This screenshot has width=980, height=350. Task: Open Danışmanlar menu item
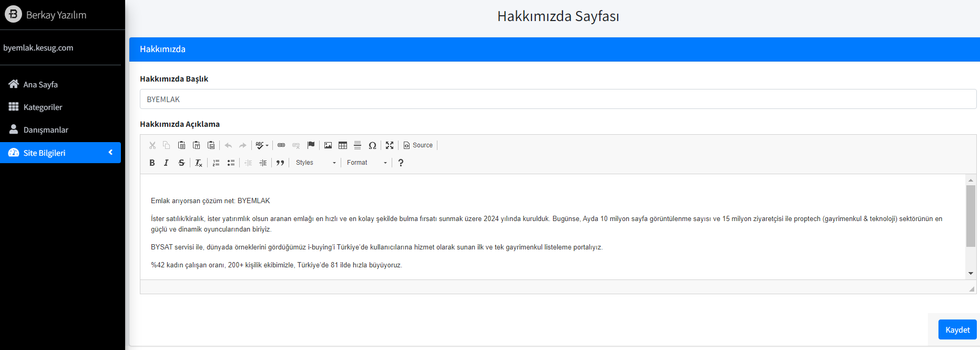point(46,130)
